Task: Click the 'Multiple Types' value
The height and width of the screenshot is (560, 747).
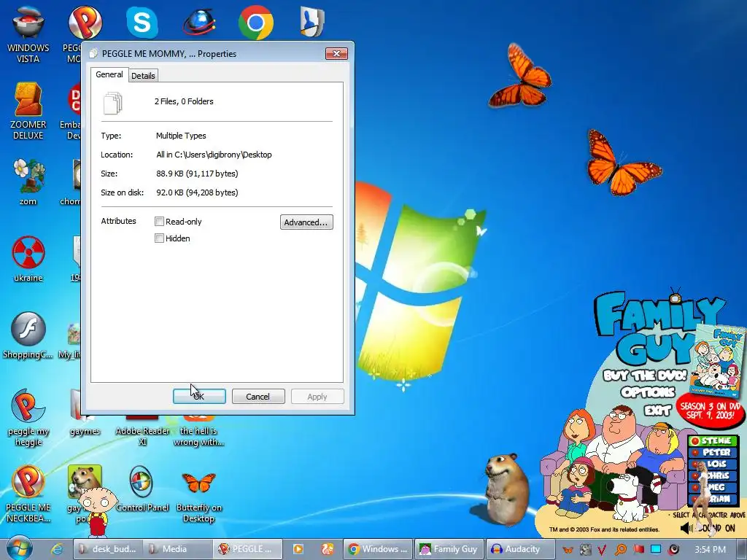Action: coord(181,136)
